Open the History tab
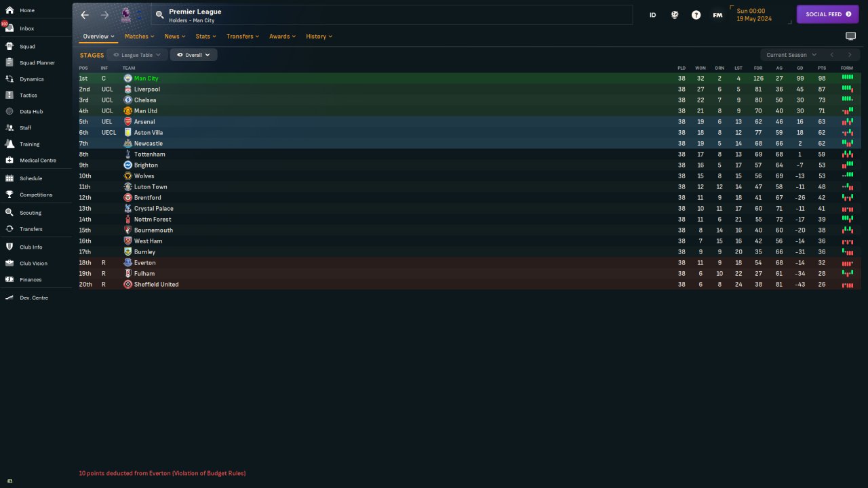 (x=319, y=37)
